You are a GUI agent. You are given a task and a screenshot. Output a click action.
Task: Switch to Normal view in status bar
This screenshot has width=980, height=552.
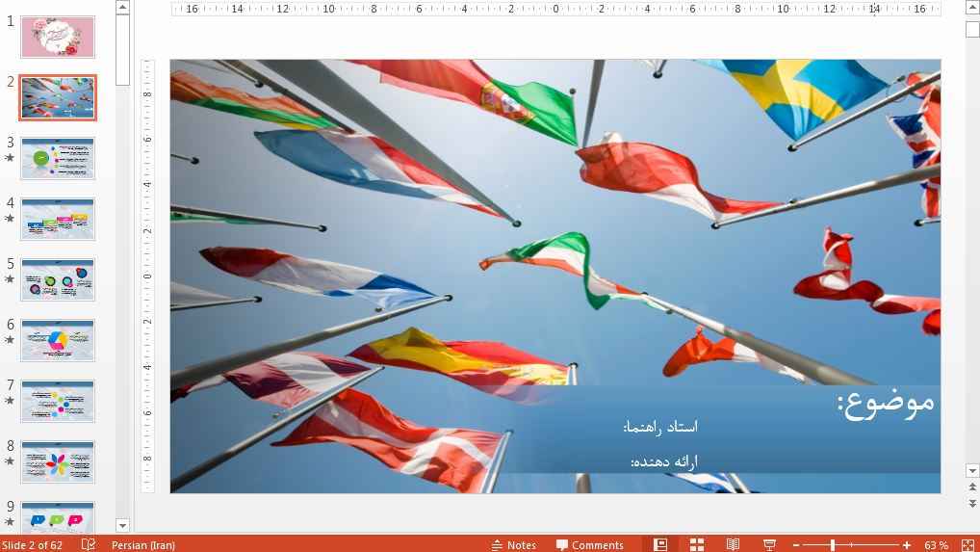pyautogui.click(x=660, y=544)
